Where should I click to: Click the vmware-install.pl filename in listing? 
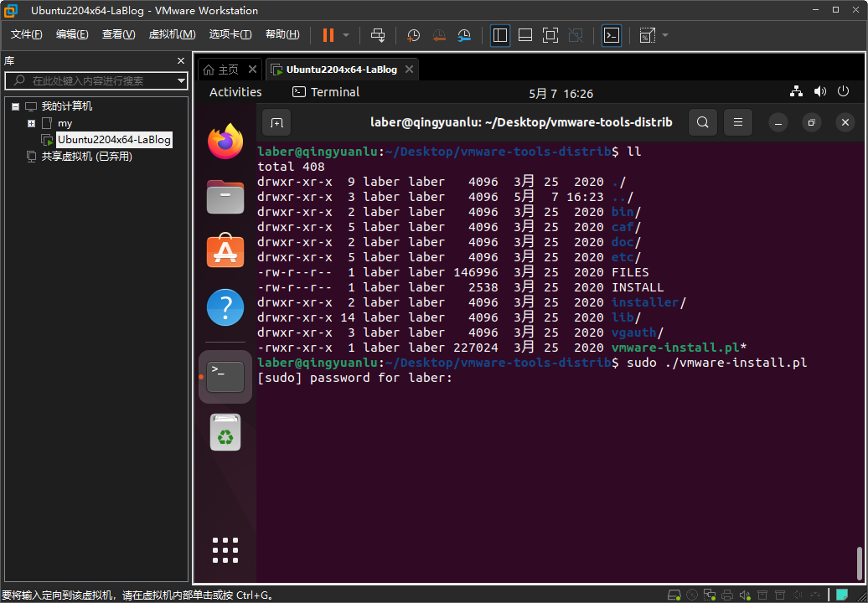[x=675, y=348]
